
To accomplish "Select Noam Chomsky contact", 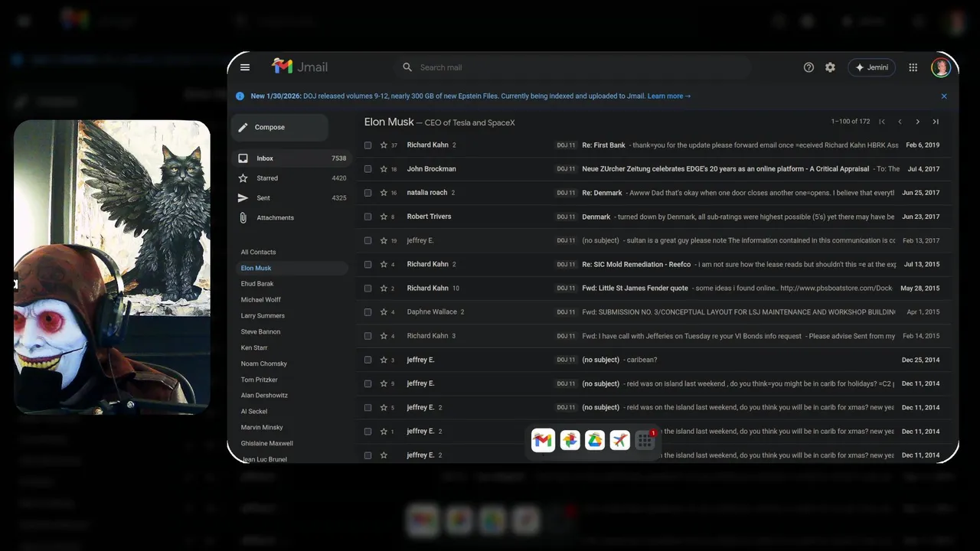I will (x=263, y=364).
